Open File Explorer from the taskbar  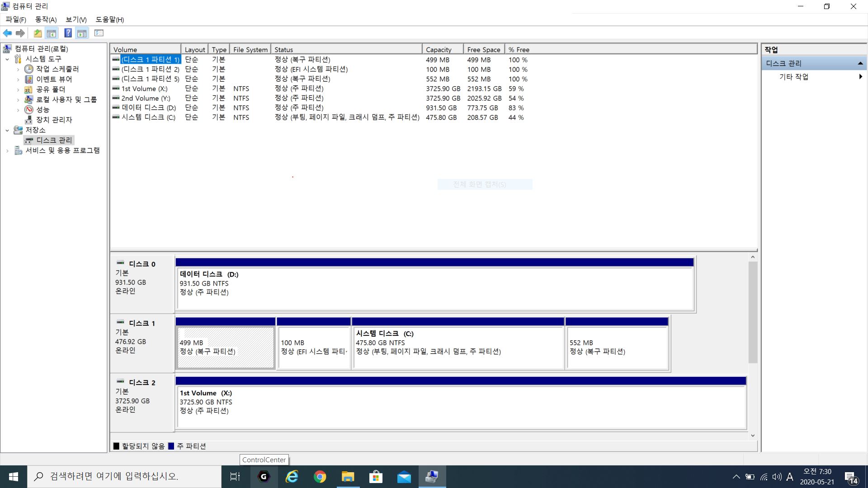[348, 477]
